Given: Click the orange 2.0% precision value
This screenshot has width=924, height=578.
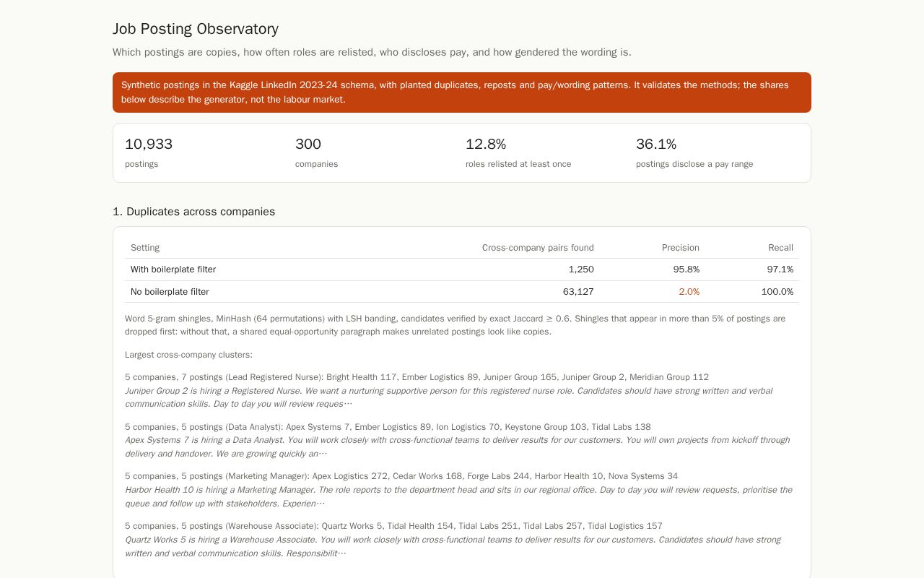Looking at the screenshot, I should [x=689, y=292].
